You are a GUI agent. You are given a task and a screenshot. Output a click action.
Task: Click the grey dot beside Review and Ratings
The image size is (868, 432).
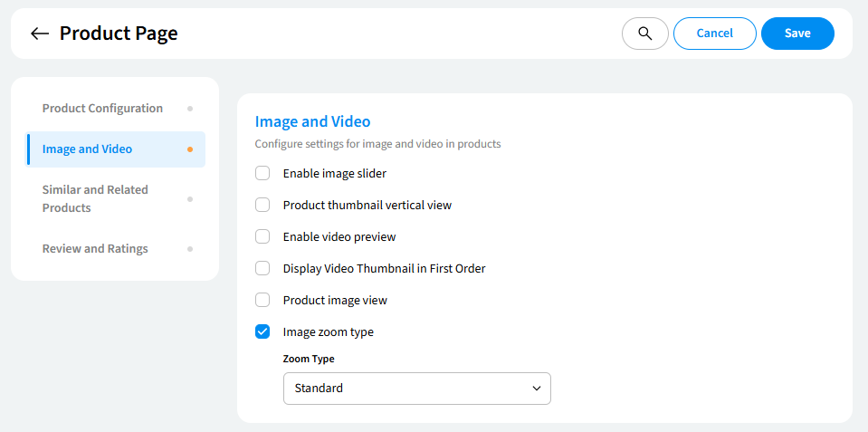click(189, 249)
